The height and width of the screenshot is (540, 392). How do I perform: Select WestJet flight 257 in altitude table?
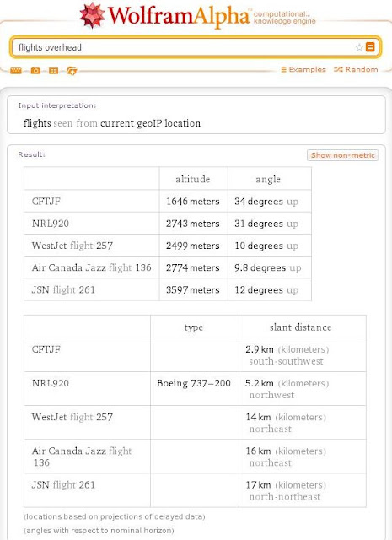[72, 246]
